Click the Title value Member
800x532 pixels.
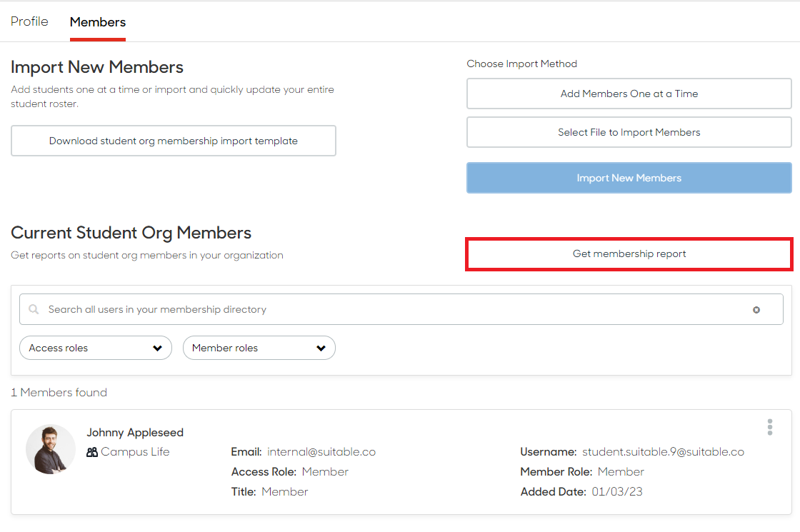pyautogui.click(x=285, y=492)
